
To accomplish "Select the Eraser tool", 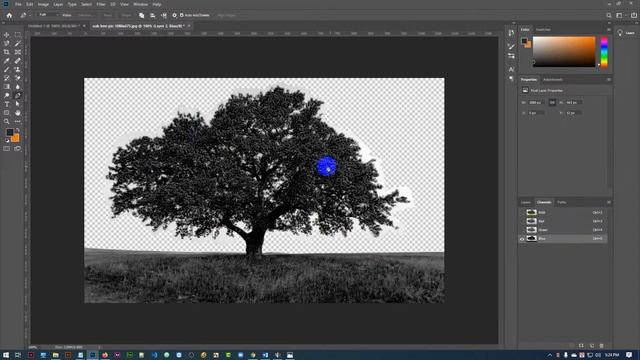I will point(18,78).
